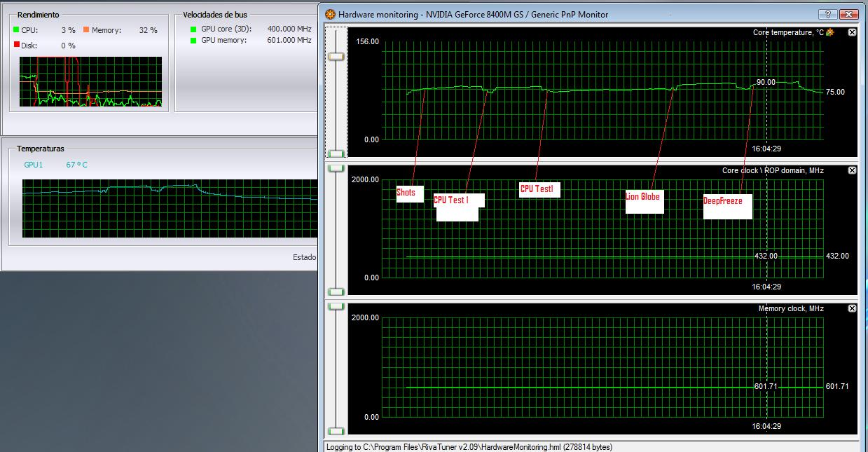Click the green CPU color swatch
The height and width of the screenshot is (452, 868).
pyautogui.click(x=16, y=30)
